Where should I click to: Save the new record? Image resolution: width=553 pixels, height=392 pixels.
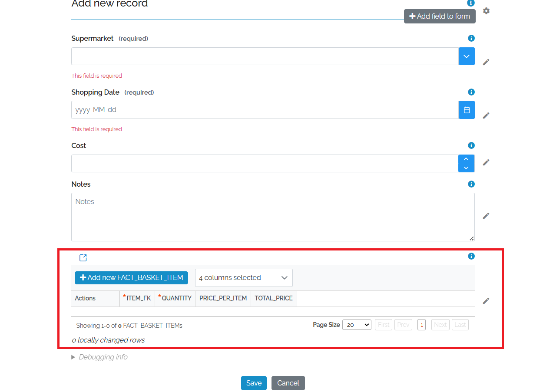(x=254, y=383)
